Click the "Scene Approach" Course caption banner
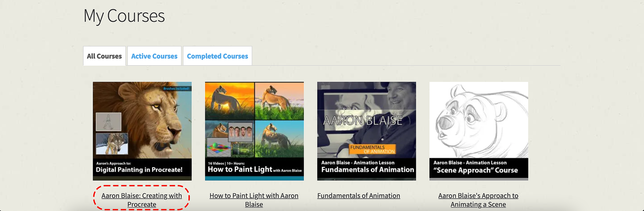 pos(479,169)
